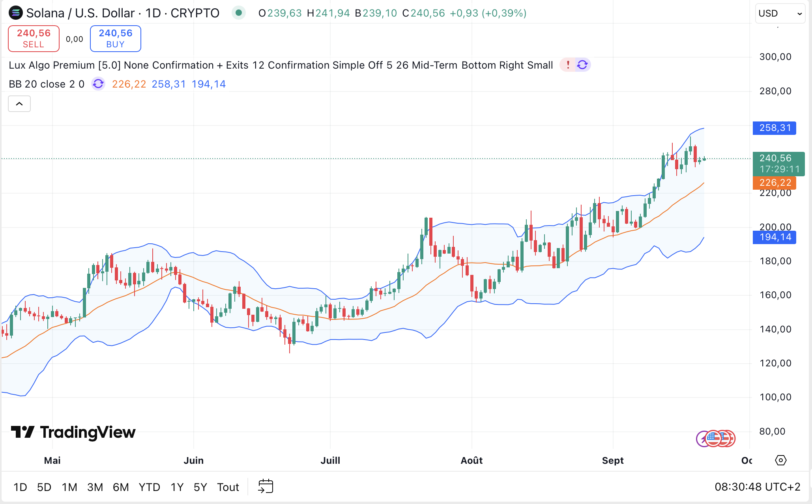Viewport: 812px width, 504px height.
Task: Select the Tout range option
Action: tap(228, 487)
